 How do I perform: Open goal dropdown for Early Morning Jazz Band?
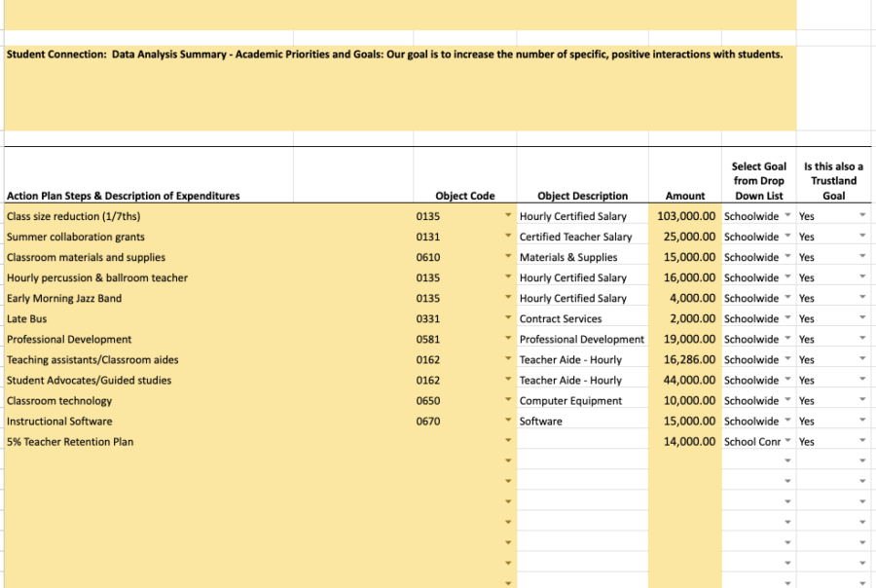click(x=787, y=297)
